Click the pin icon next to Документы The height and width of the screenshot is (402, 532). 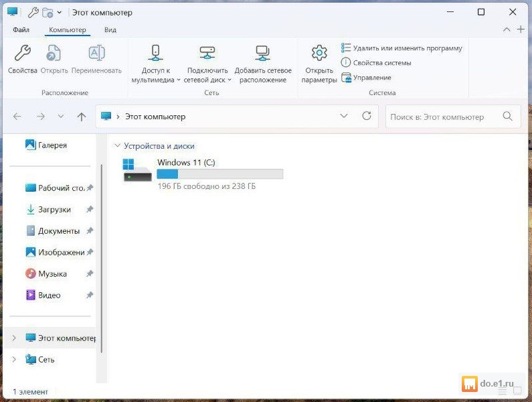90,230
